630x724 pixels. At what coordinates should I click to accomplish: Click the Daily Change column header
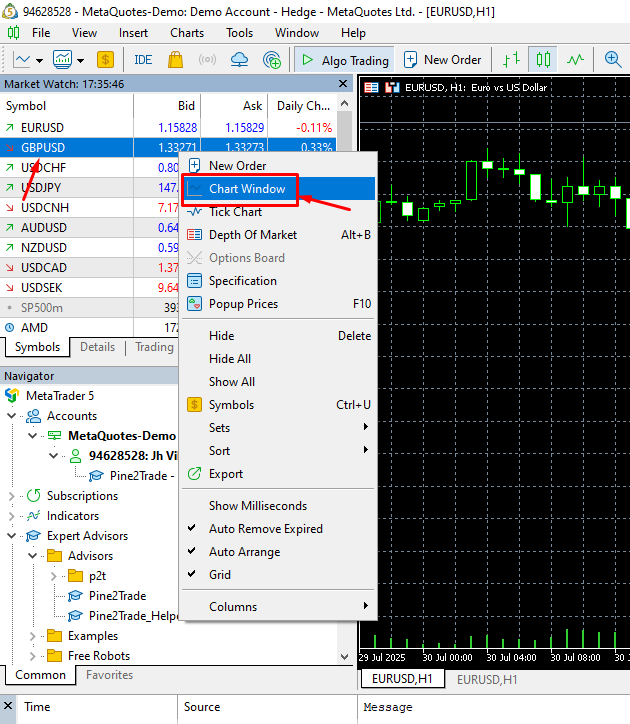pyautogui.click(x=303, y=106)
